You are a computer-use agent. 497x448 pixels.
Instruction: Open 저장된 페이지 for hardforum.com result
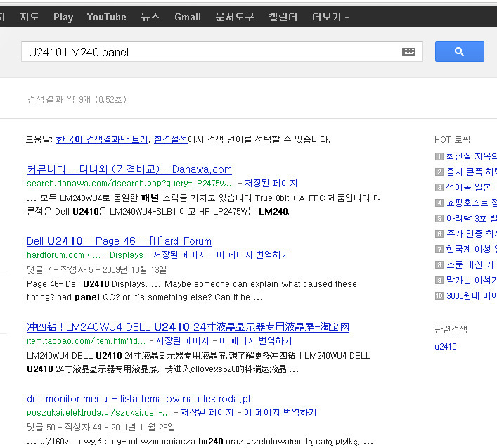[x=179, y=255]
